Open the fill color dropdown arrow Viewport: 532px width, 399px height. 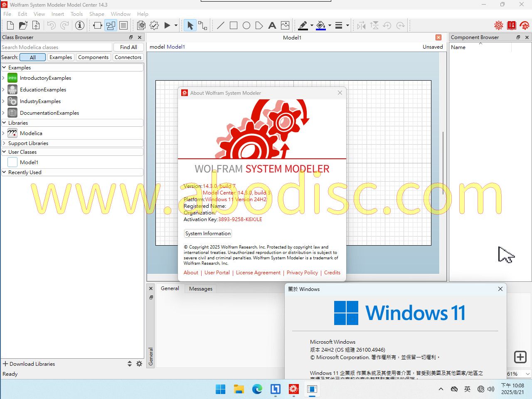click(x=330, y=25)
